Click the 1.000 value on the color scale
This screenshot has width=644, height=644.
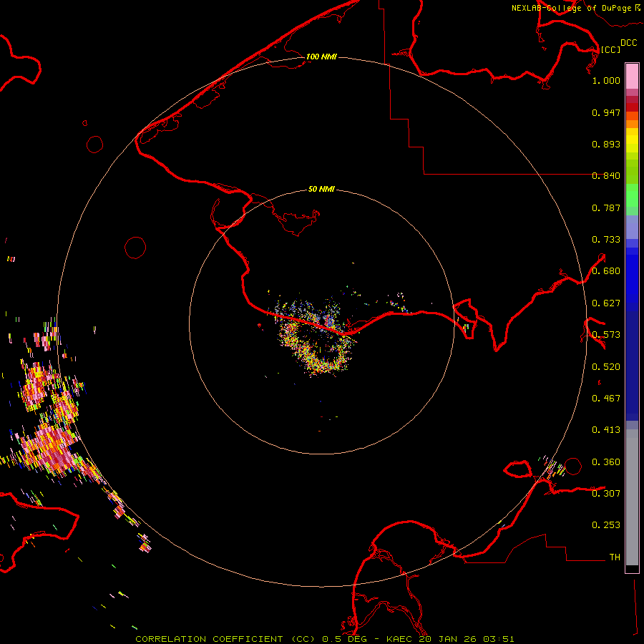605,81
